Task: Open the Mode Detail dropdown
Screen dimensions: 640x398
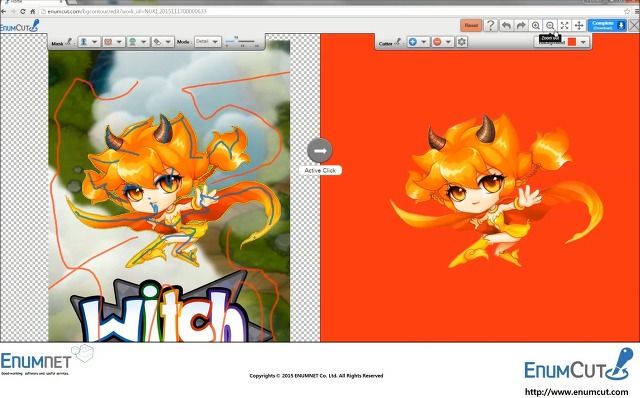Action: (208, 42)
